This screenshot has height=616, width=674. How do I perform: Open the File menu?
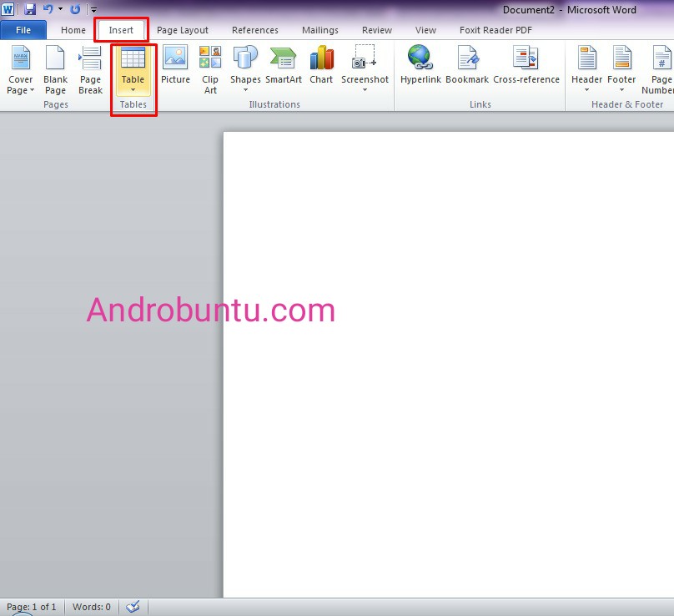click(x=23, y=29)
